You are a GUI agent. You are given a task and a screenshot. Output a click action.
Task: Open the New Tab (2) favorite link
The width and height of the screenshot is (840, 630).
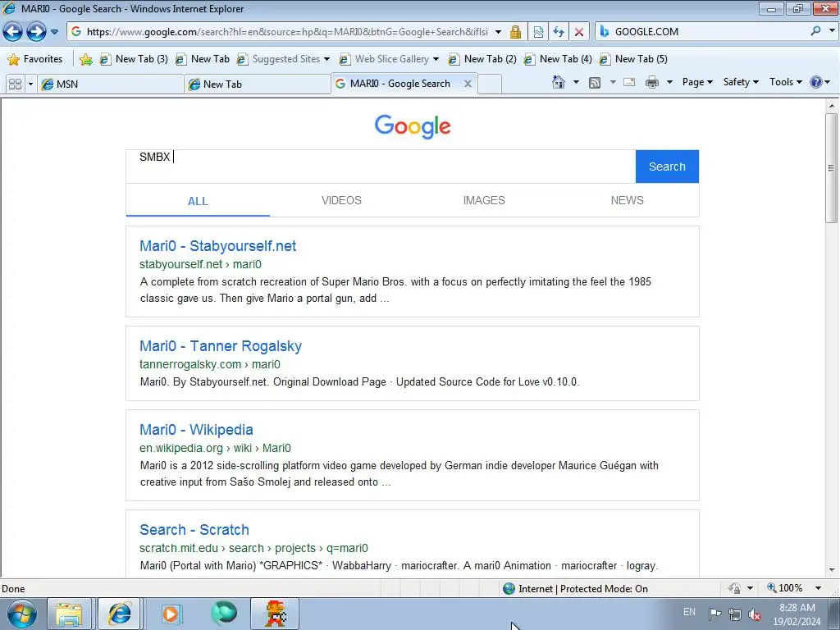point(482,59)
